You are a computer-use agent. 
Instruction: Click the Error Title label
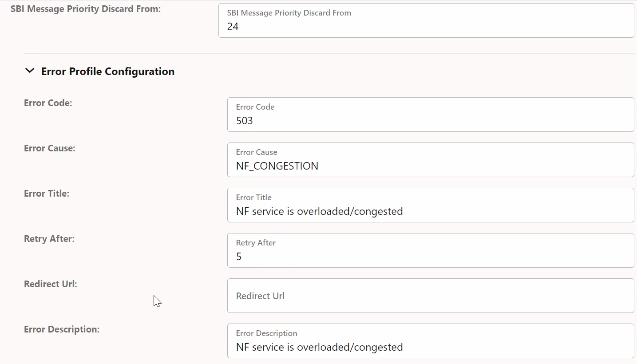click(x=47, y=193)
